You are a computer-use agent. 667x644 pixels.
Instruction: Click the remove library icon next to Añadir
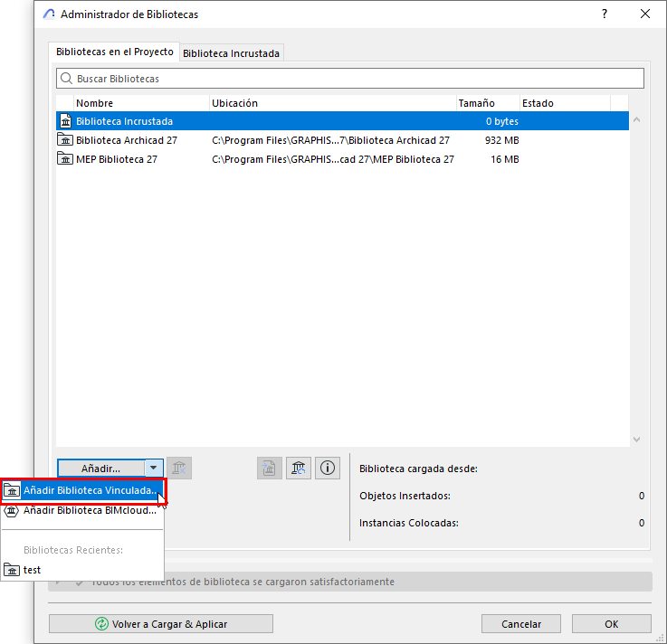pyautogui.click(x=179, y=468)
